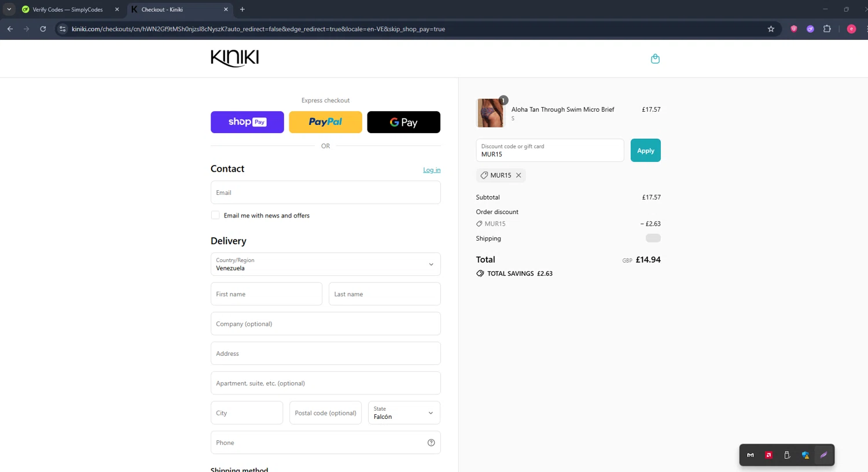The width and height of the screenshot is (868, 472).
Task: Click the Log in link
Action: pyautogui.click(x=432, y=170)
